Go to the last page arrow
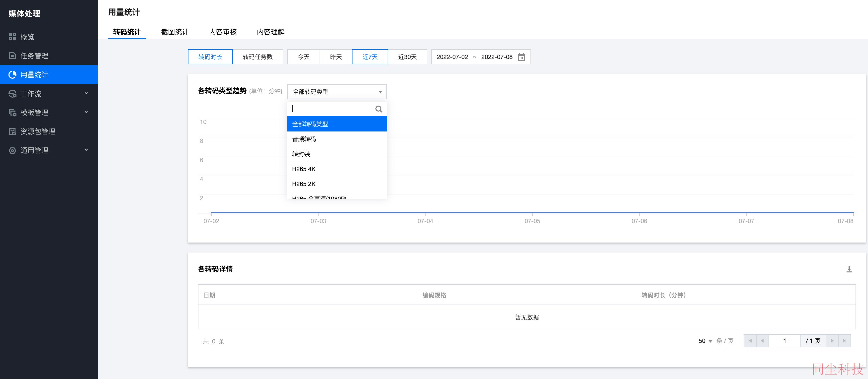The image size is (868, 379). coord(844,341)
